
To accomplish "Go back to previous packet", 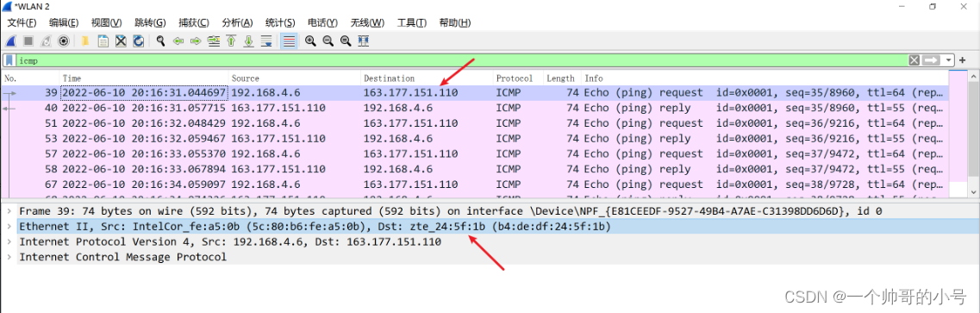I will 178,41.
